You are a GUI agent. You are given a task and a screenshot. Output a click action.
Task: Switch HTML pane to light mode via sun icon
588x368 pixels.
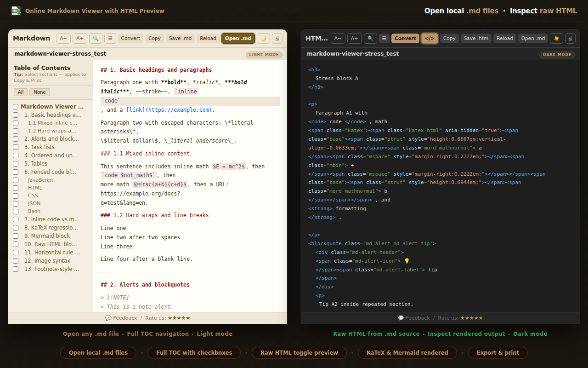(x=556, y=38)
